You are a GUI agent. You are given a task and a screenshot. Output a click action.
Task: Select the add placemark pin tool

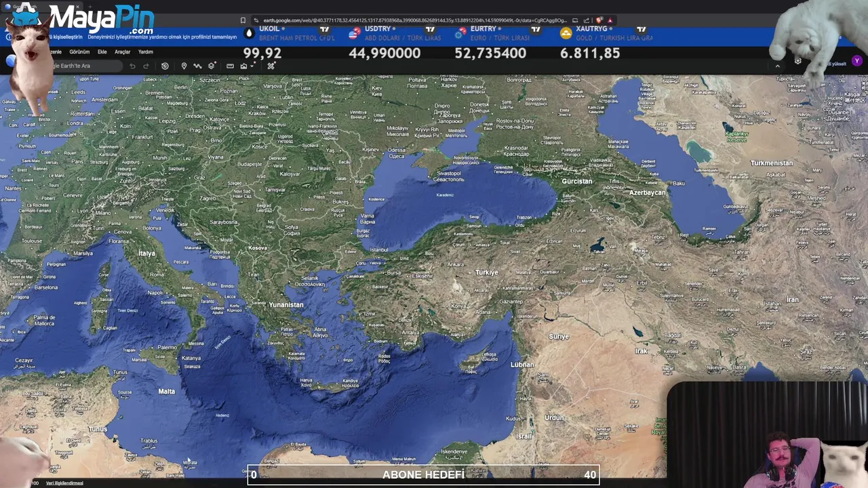(x=184, y=66)
